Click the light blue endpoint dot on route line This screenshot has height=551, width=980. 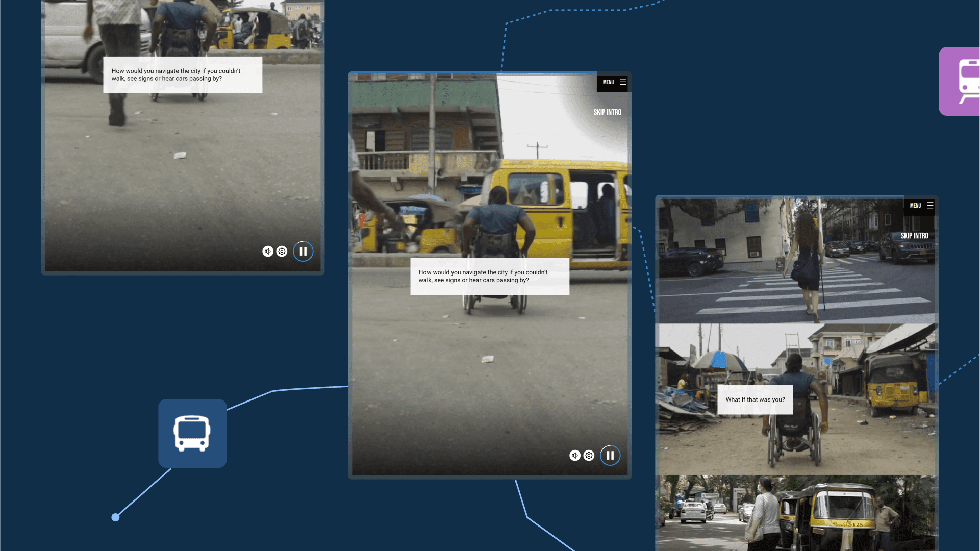coord(116,517)
